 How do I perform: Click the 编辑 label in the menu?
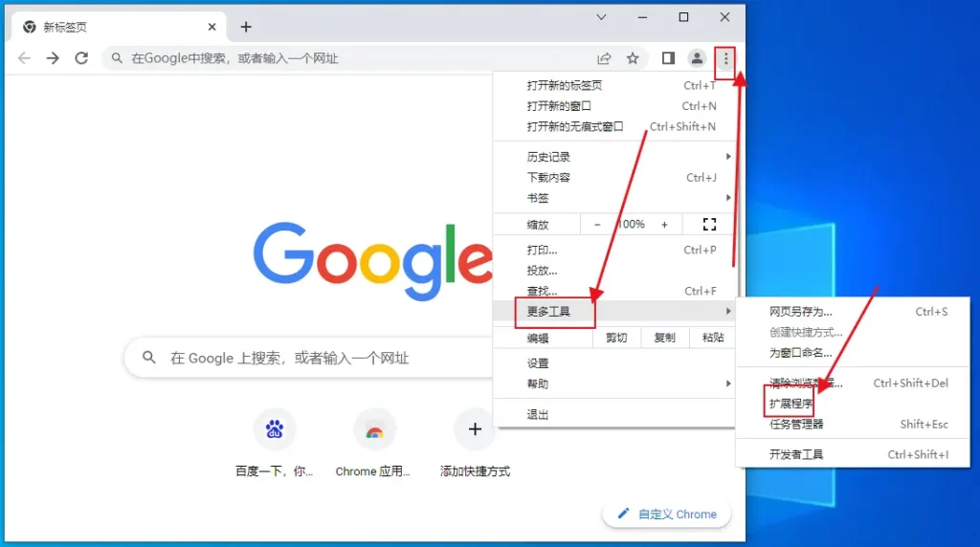[538, 339]
